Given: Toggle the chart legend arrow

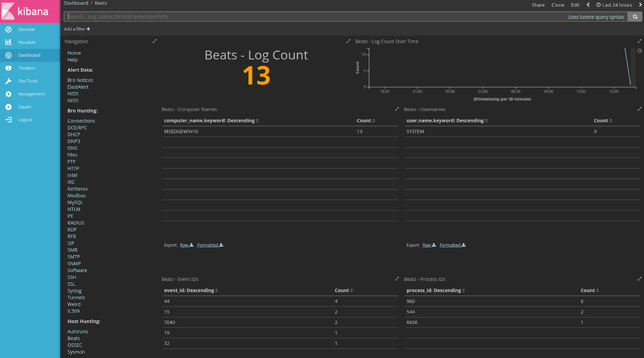Looking at the screenshot, I should 640,51.
